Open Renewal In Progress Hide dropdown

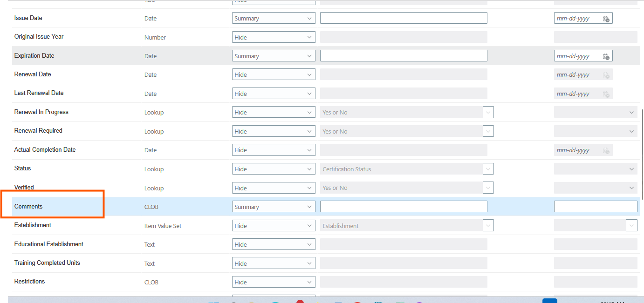coord(274,112)
